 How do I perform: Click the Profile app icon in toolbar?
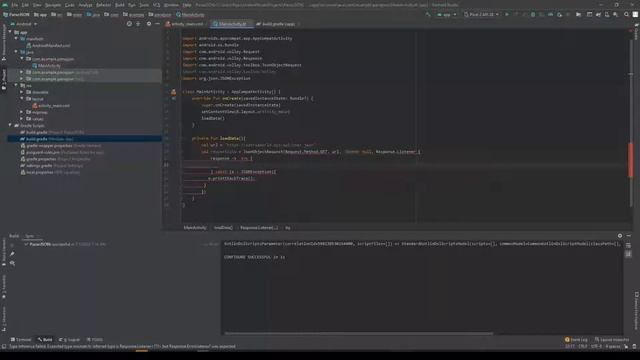[551, 15]
